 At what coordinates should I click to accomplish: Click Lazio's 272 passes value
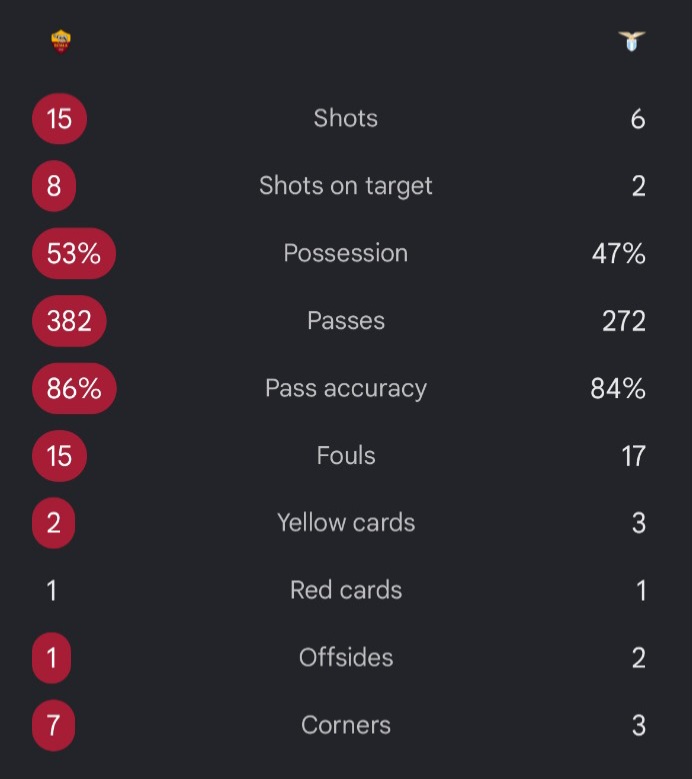tap(624, 321)
